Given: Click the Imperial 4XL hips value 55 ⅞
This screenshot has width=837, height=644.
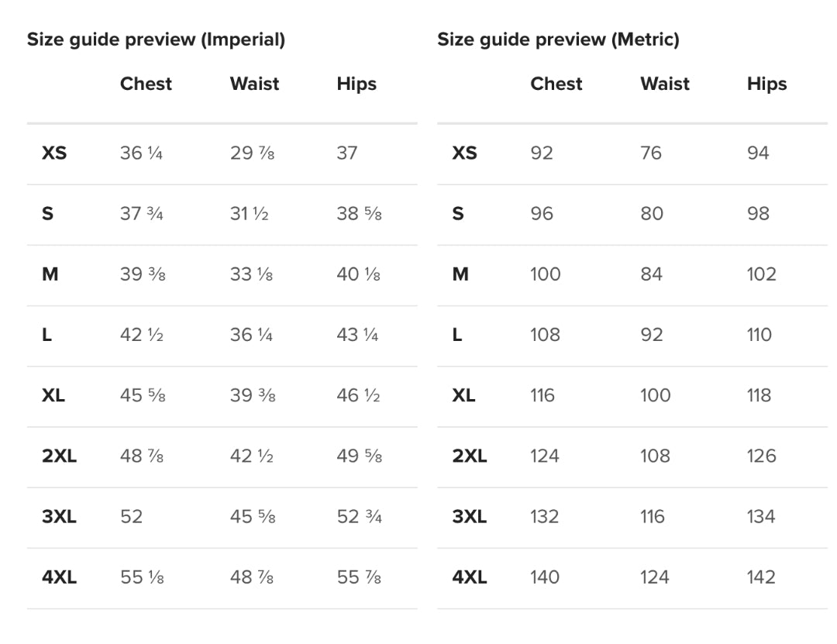Looking at the screenshot, I should tap(359, 577).
